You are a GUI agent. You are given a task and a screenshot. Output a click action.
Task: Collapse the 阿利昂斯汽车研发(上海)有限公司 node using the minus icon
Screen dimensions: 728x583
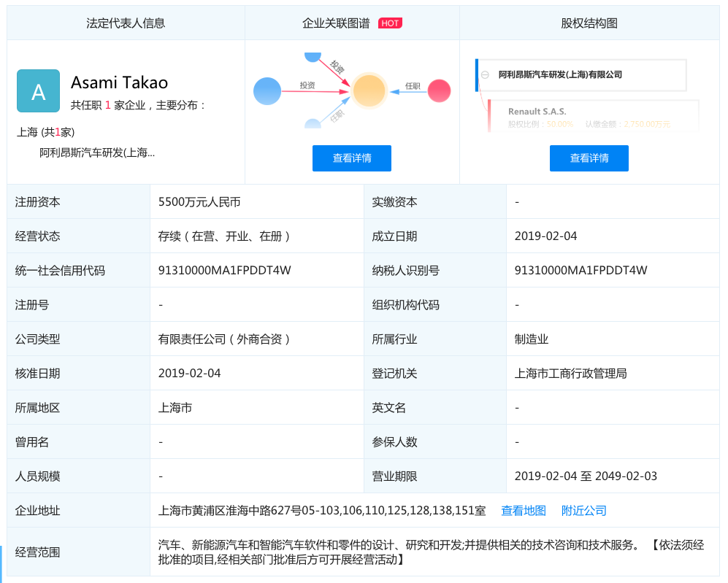[485, 75]
